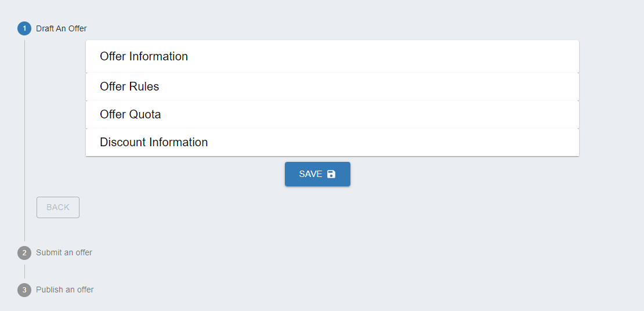Image resolution: width=644 pixels, height=311 pixels.
Task: Click the connector line between steps 2 and 3
Action: point(24,271)
